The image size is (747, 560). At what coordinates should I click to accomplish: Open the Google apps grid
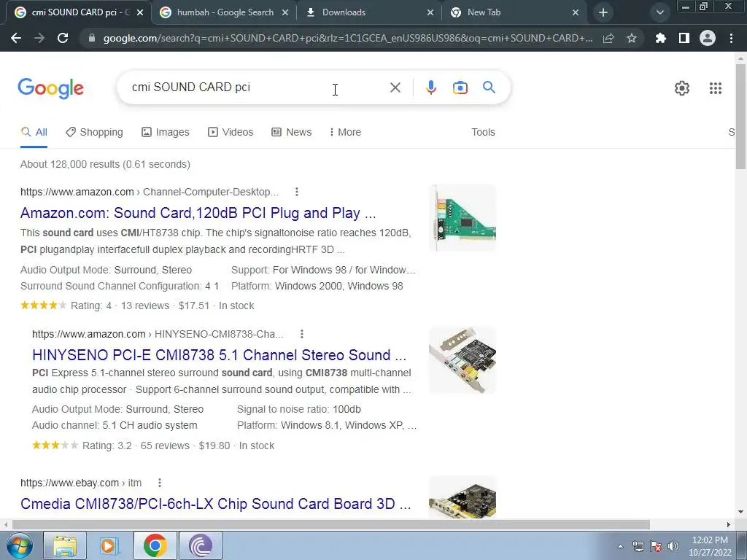pyautogui.click(x=716, y=88)
